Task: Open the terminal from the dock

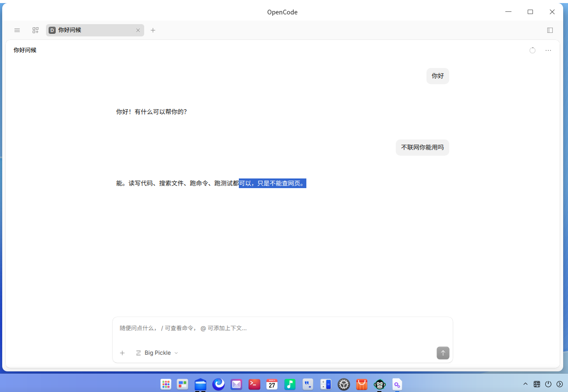Action: click(254, 385)
